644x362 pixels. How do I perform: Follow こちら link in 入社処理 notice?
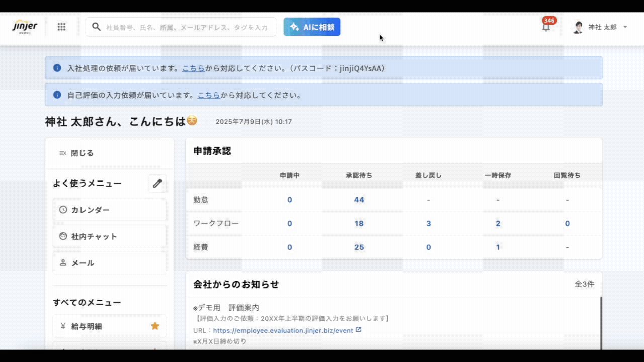coord(193,68)
